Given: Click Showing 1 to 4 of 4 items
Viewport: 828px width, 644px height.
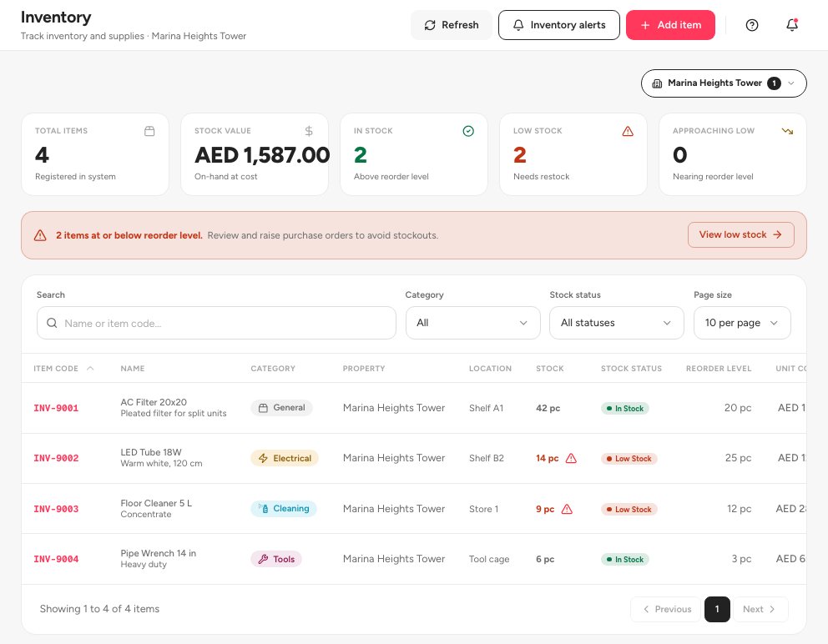Looking at the screenshot, I should tap(99, 609).
